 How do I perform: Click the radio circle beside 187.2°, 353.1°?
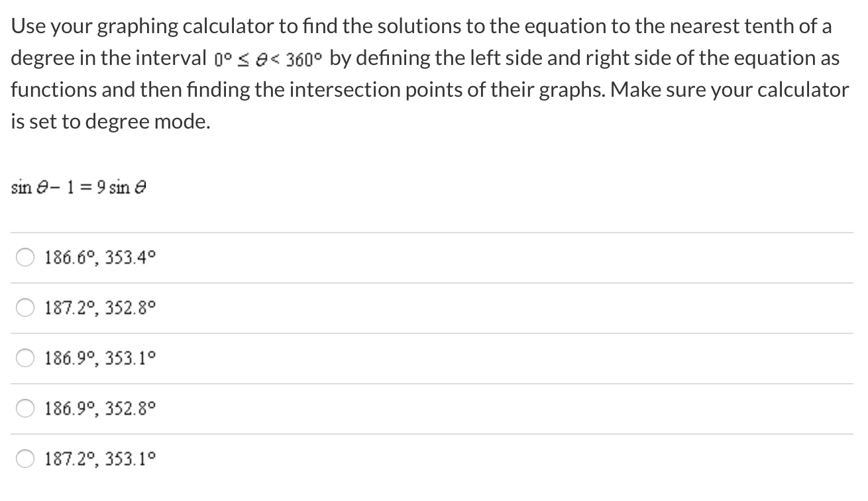tap(25, 457)
